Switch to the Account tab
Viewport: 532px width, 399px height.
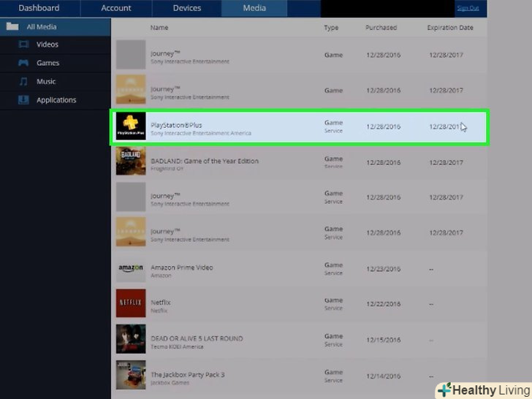(x=116, y=8)
